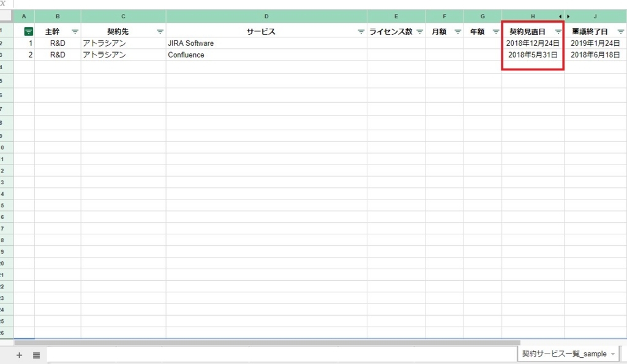Select the Confluence cell
627x364 pixels.
click(x=266, y=54)
